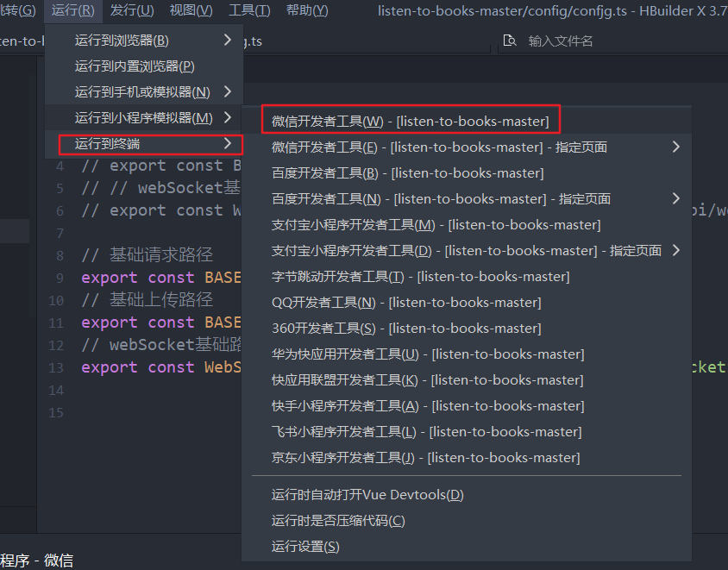Viewport: 728px width, 570px height.
Task: Open the 运行(R) menu
Action: coord(73,10)
